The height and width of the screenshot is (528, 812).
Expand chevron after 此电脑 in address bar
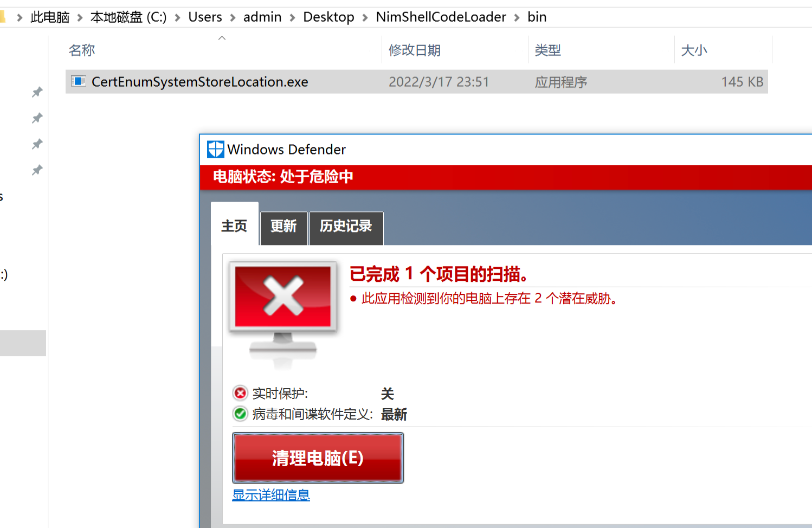[x=80, y=18]
